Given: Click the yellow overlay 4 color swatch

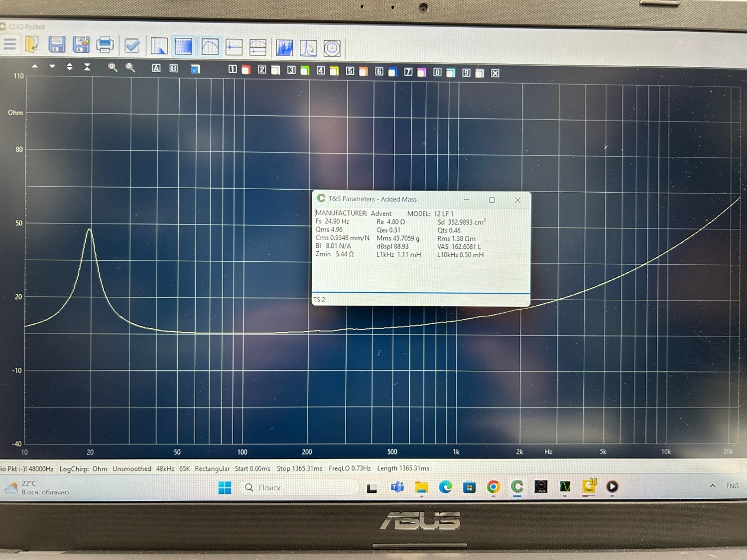Looking at the screenshot, I should coord(334,72).
